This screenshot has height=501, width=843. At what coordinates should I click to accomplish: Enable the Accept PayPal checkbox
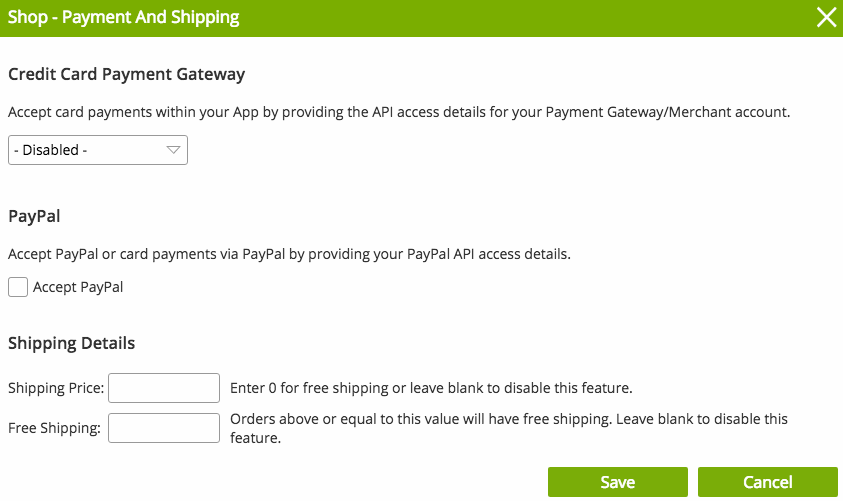click(18, 287)
